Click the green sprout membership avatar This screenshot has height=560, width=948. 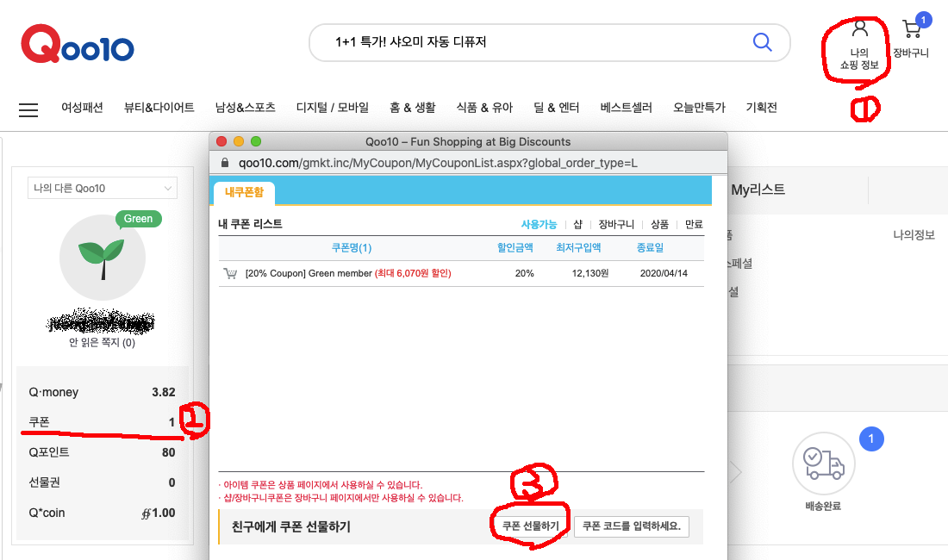click(x=103, y=258)
